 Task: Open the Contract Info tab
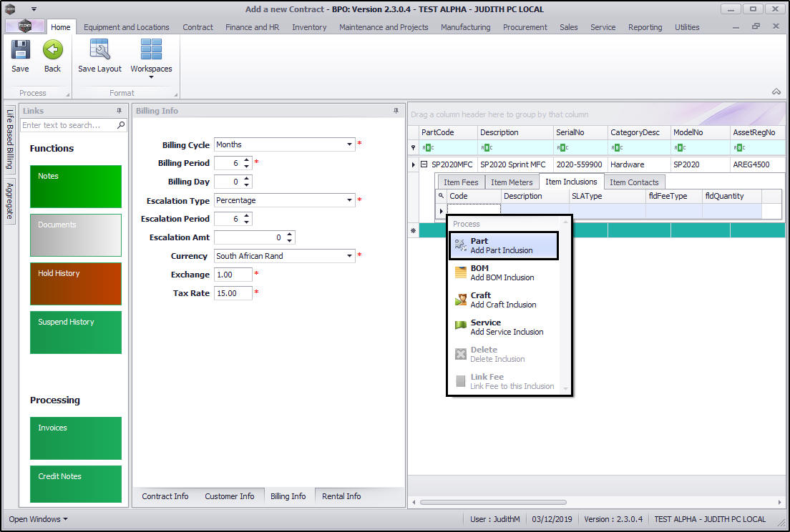(165, 496)
